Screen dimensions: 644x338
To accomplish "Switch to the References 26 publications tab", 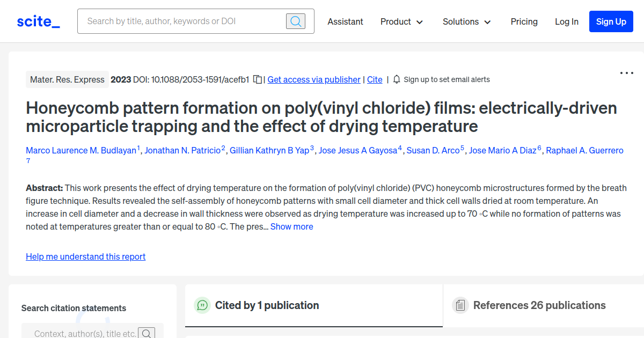I will click(x=539, y=305).
